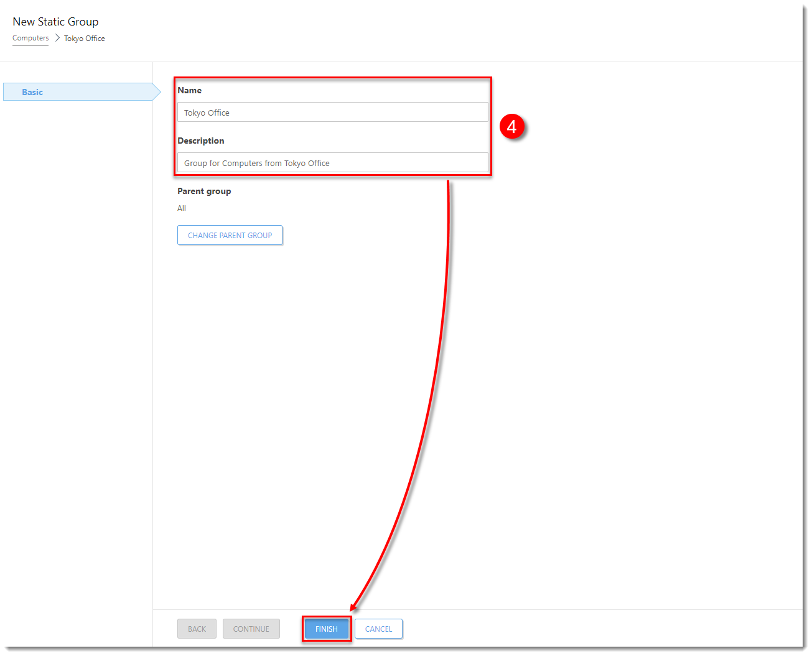Screen dimensions: 812x656
Task: Click the All parent group value
Action: [182, 208]
